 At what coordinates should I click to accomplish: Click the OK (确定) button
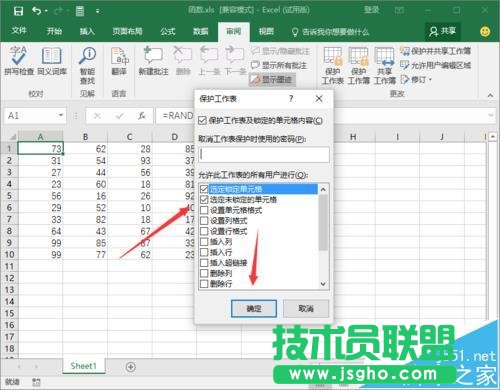pyautogui.click(x=254, y=309)
